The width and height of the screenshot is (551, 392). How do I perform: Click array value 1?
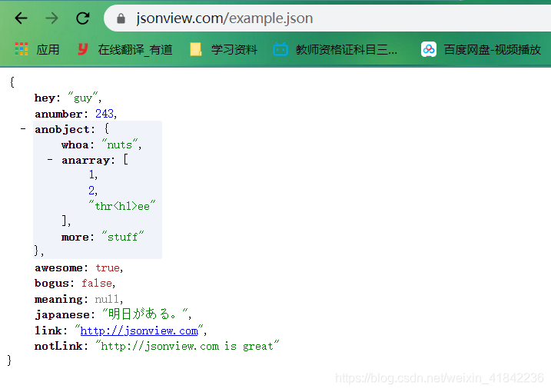91,174
